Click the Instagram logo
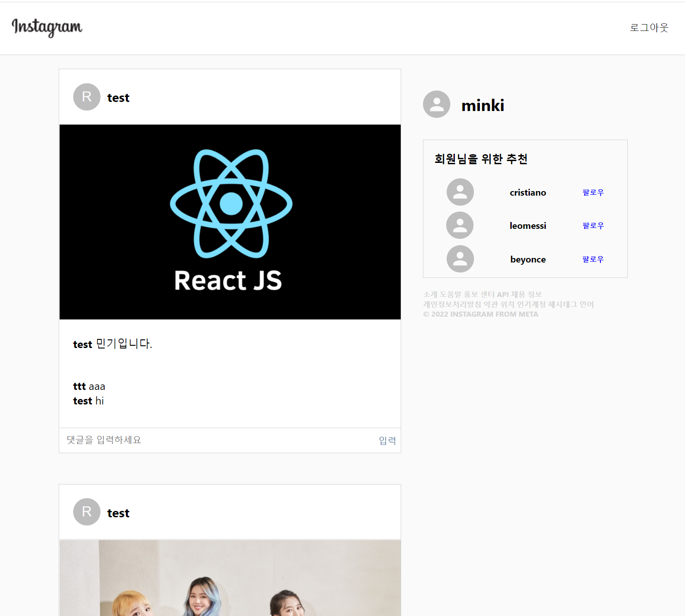The width and height of the screenshot is (685, 616). [47, 28]
